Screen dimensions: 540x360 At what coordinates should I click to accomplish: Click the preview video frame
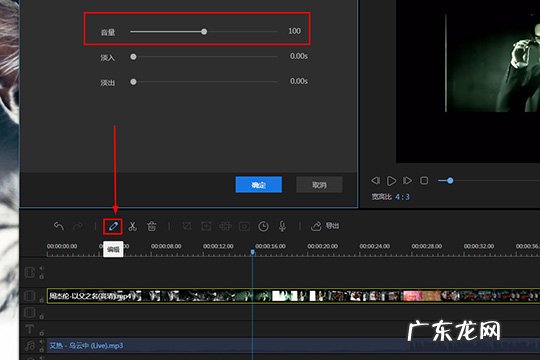click(x=468, y=81)
